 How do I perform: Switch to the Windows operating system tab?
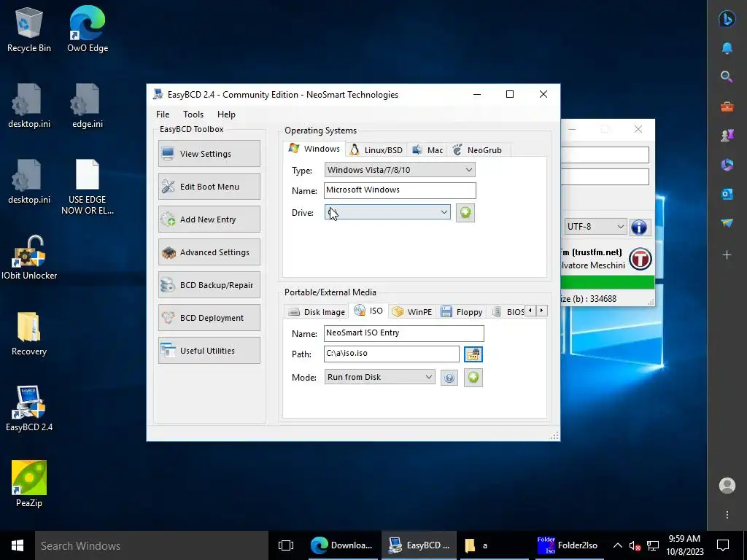[x=314, y=149]
